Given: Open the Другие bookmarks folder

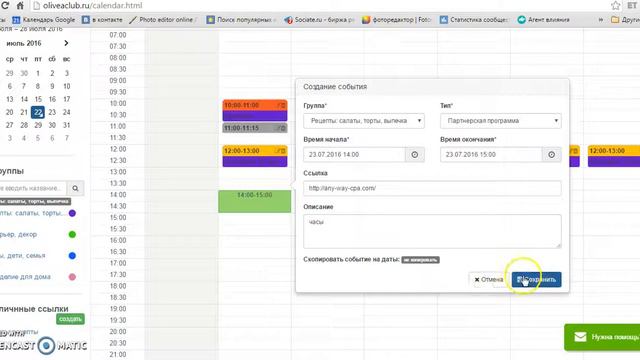Looking at the screenshot, I should pos(626,20).
